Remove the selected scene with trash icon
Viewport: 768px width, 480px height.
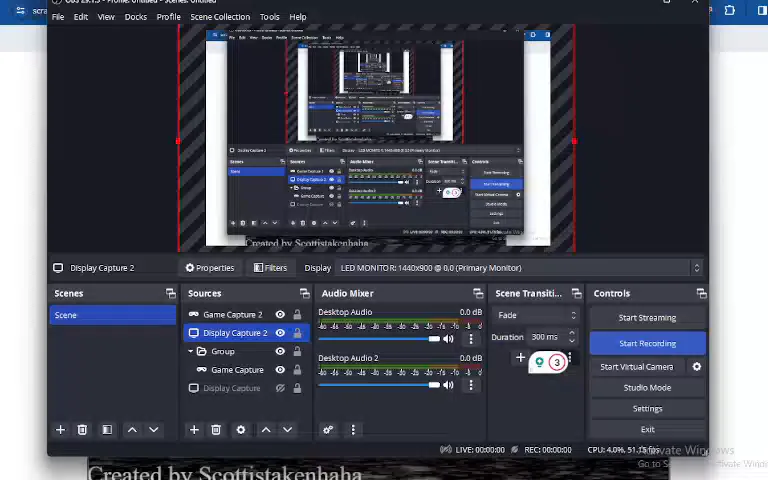point(82,430)
